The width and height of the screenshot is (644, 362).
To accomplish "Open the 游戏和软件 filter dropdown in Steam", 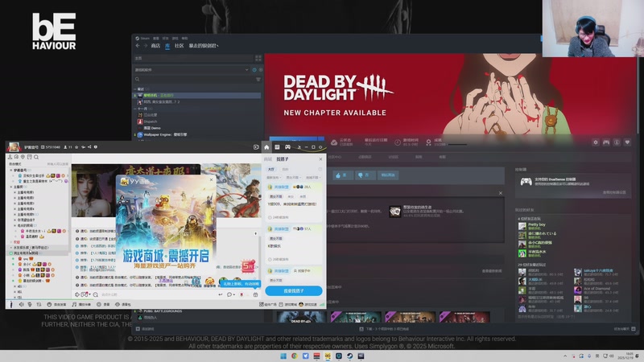I will pos(192,70).
